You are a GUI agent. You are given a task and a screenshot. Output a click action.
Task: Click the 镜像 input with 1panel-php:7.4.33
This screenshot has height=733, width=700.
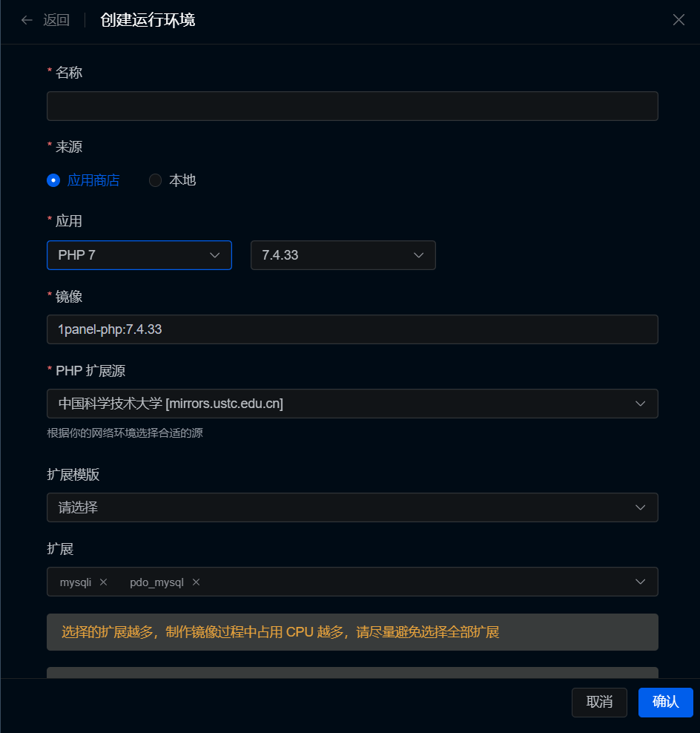tap(352, 329)
